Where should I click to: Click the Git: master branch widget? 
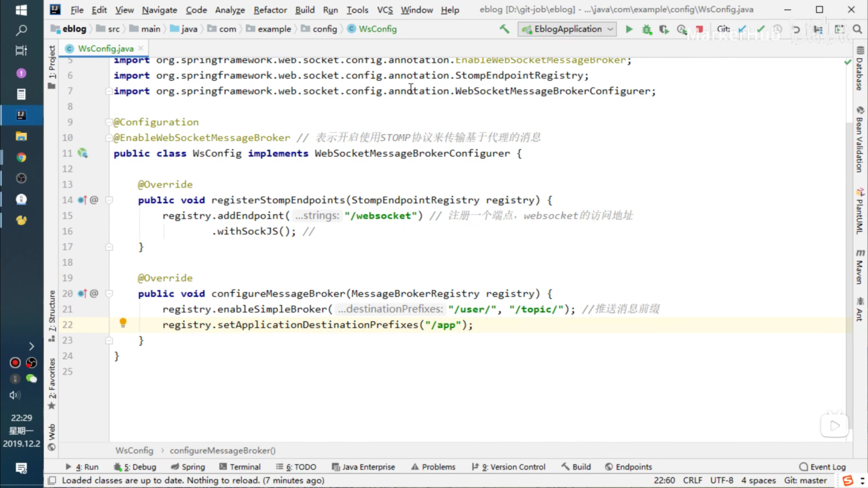pos(805,480)
